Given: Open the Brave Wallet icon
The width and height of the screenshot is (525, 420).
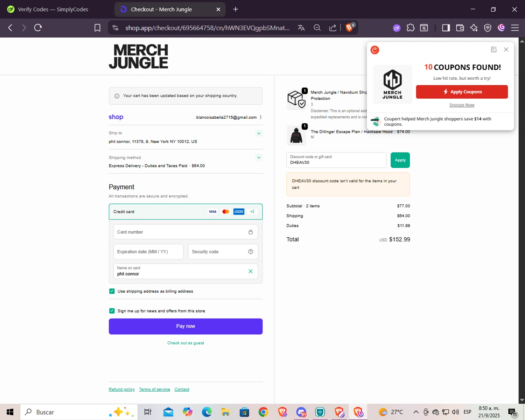Looking at the screenshot, I should (x=460, y=28).
